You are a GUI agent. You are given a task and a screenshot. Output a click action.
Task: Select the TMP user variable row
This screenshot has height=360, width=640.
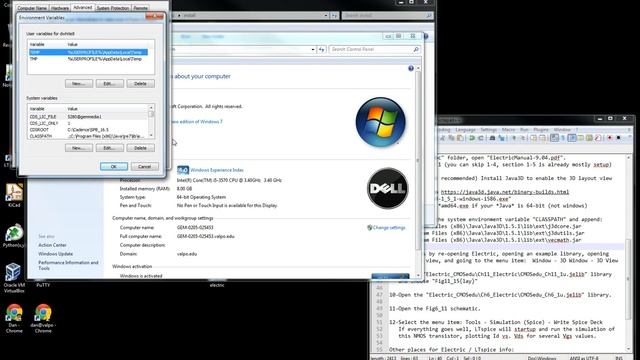(88, 59)
